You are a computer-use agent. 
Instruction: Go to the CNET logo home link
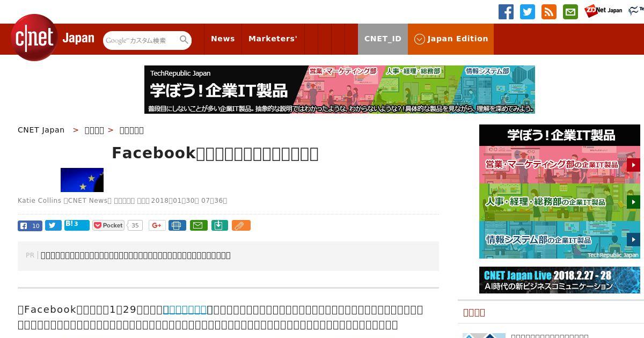point(34,38)
